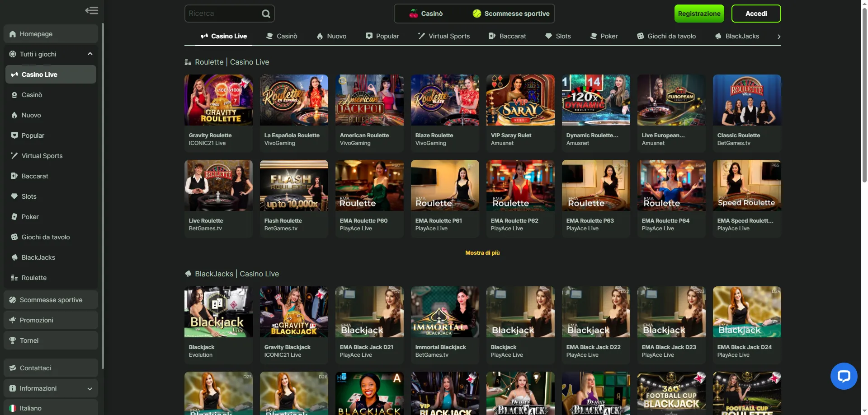This screenshot has width=868, height=415.
Task: Collapse the sidebar with the menu arrow icon
Action: pos(91,10)
